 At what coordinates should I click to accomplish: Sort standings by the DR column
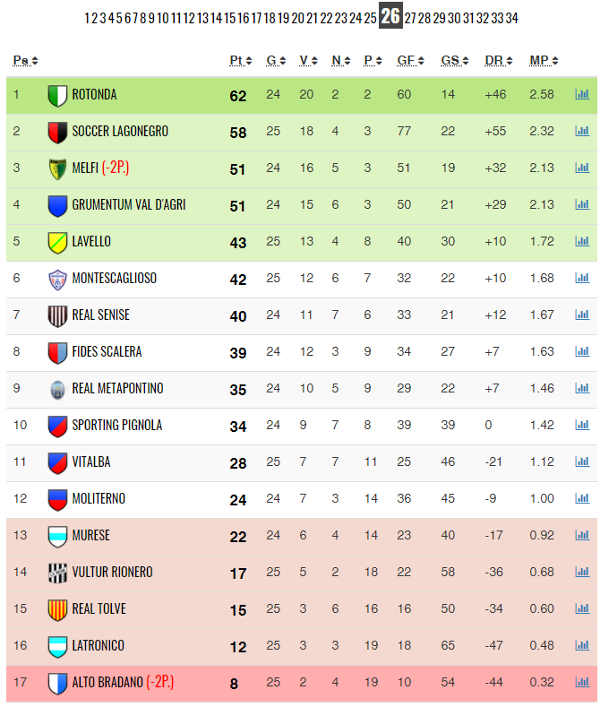click(499, 60)
